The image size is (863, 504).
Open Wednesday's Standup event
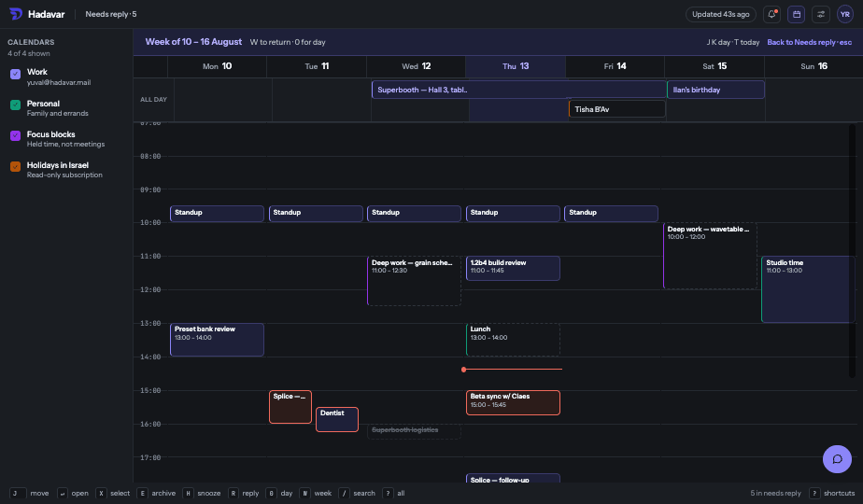(x=414, y=214)
